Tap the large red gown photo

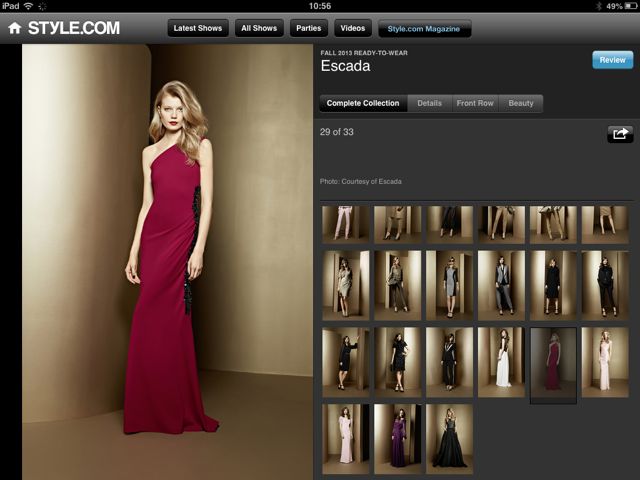click(x=167, y=261)
